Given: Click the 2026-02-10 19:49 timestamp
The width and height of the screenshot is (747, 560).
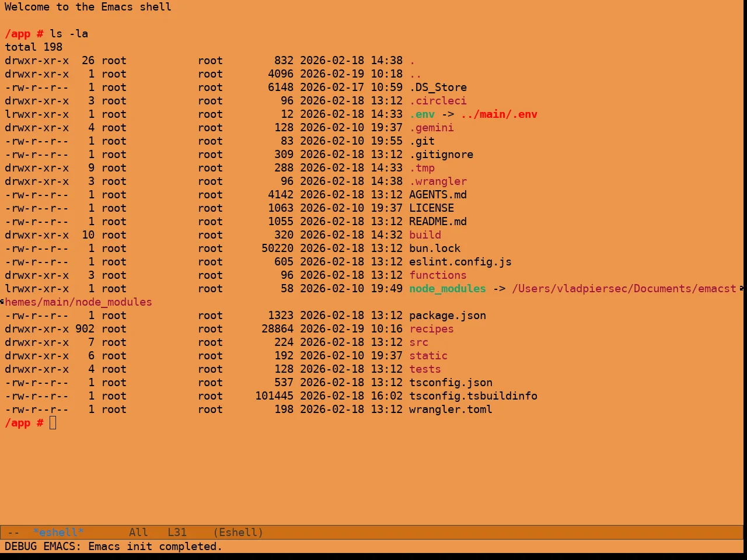Looking at the screenshot, I should (x=351, y=289).
